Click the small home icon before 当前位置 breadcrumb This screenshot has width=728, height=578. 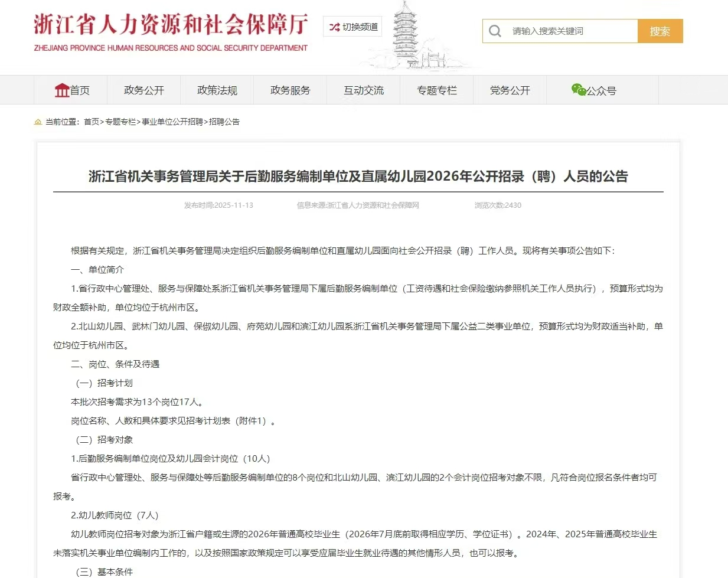click(x=38, y=121)
